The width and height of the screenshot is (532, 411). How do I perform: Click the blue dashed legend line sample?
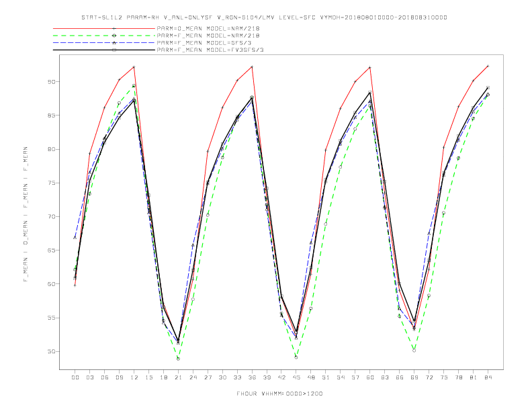(x=104, y=43)
